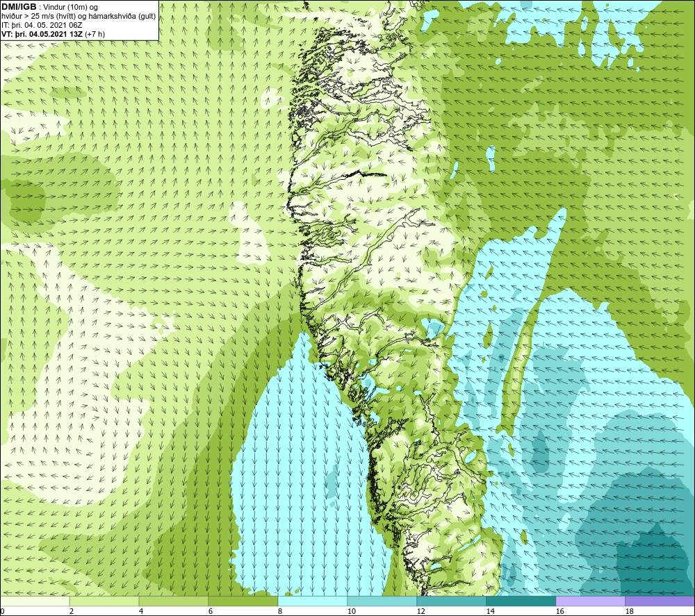Click the 'DMI/IGB : Vindur (10m) og' title line

click(x=50, y=7)
